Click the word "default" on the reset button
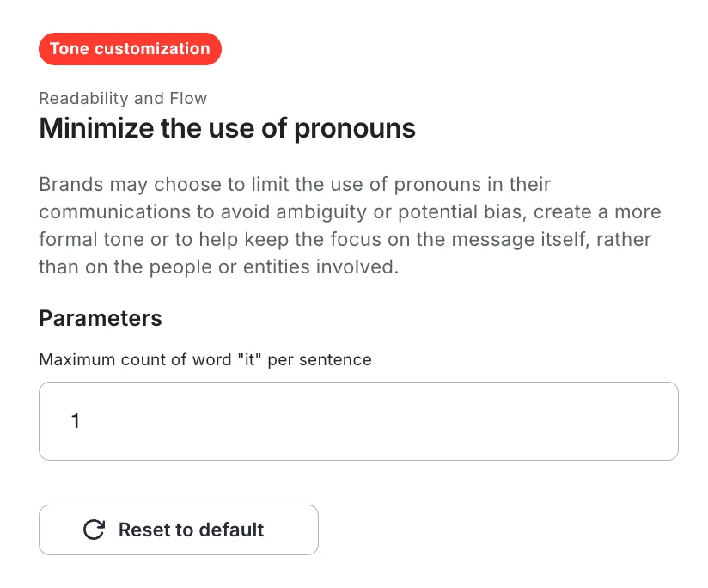 (x=232, y=530)
